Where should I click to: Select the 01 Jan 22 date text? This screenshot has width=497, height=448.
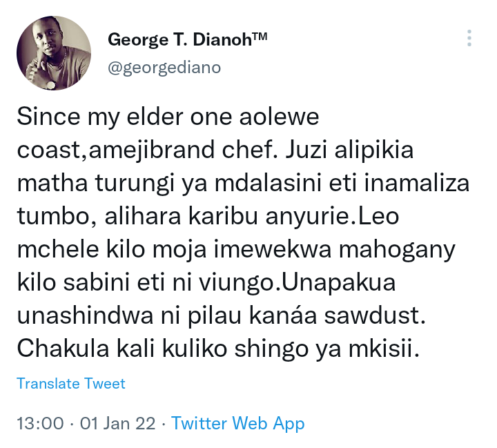[117, 424]
